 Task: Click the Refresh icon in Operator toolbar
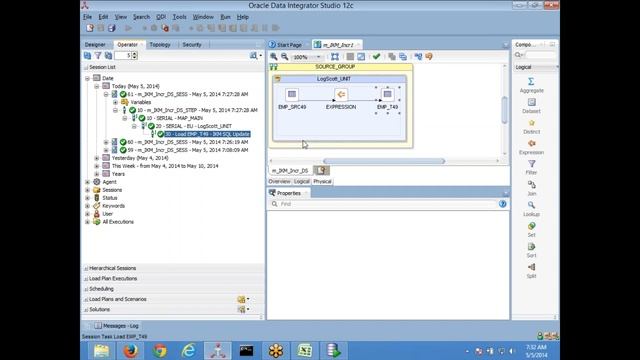click(87, 56)
